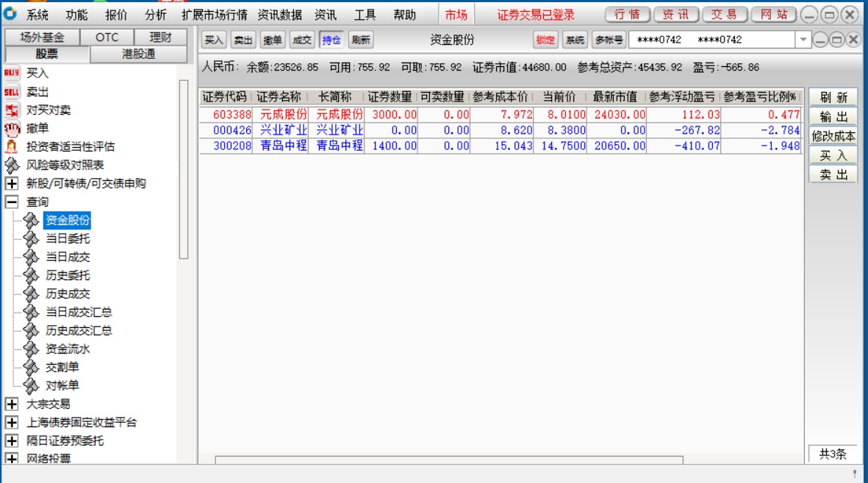Expand the 新股/可转债/可交债申购 node
The height and width of the screenshot is (483, 868).
coord(12,183)
